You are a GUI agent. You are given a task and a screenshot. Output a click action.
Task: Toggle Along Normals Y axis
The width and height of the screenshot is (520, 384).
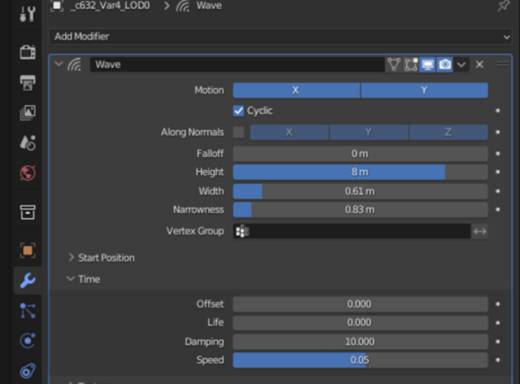click(369, 132)
